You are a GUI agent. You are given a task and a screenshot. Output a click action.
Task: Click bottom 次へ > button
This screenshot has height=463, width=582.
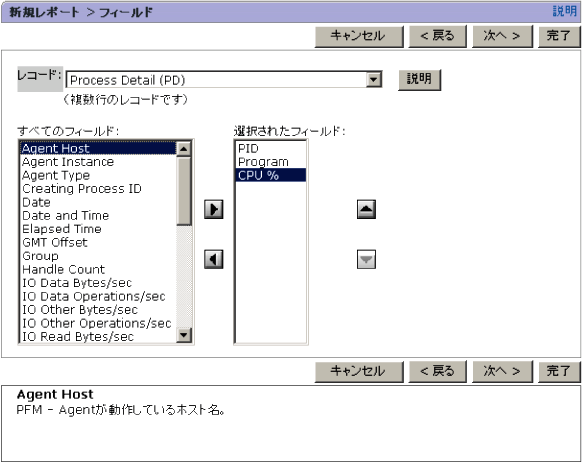[x=502, y=371]
